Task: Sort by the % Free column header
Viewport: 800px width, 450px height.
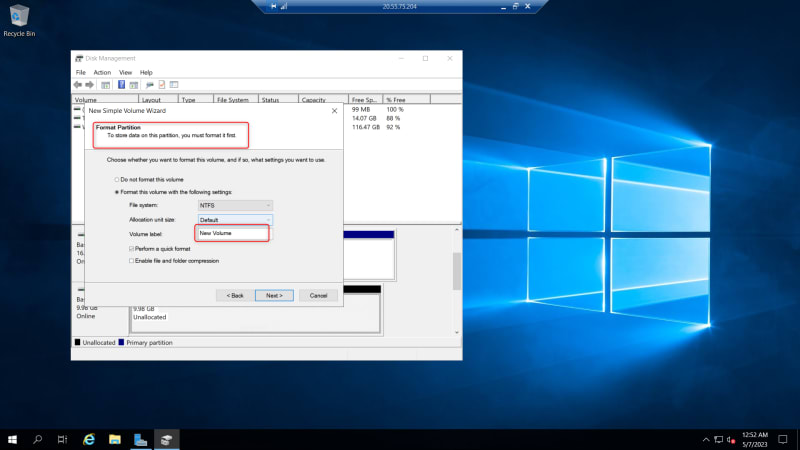Action: click(406, 99)
